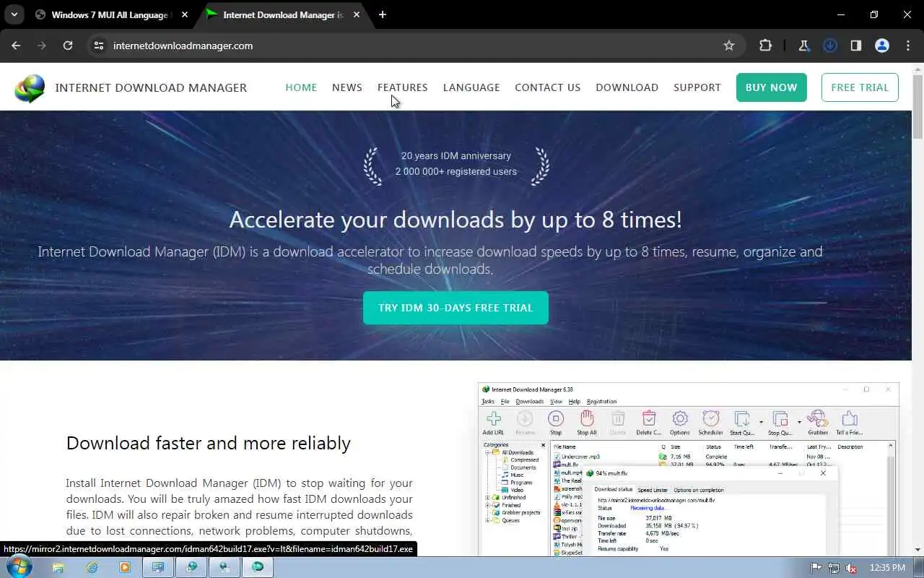Open a new tab with the plus icon
This screenshot has width=924, height=578.
pyautogui.click(x=383, y=14)
